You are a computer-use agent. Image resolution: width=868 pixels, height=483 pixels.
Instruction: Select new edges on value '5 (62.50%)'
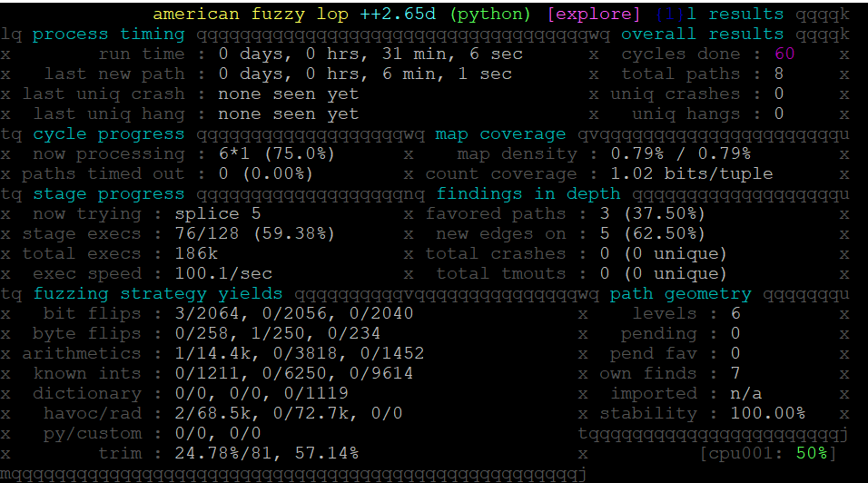pyautogui.click(x=653, y=233)
